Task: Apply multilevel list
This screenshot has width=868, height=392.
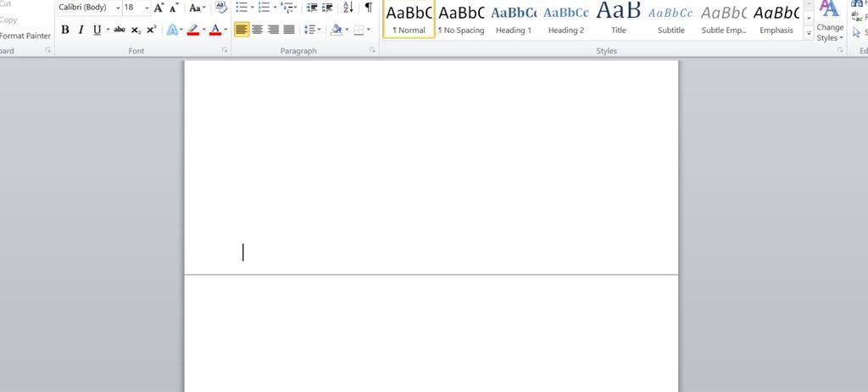Action: pyautogui.click(x=287, y=8)
